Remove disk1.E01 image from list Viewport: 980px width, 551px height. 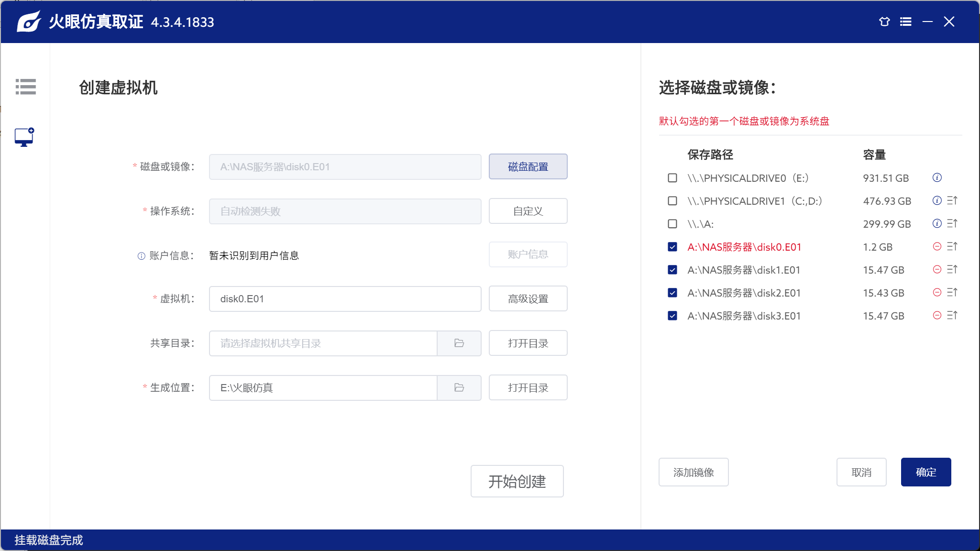pyautogui.click(x=937, y=270)
